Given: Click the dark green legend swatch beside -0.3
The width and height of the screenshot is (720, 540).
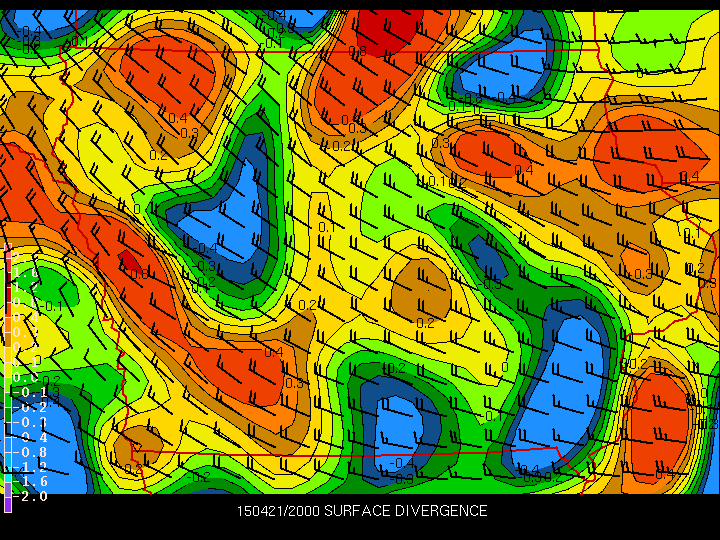Looking at the screenshot, I should tap(8, 418).
